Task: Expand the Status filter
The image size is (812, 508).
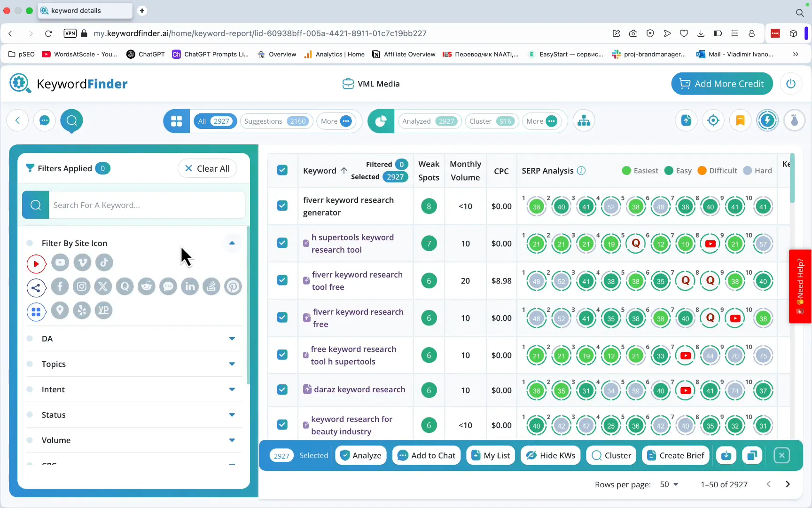Action: [232, 415]
